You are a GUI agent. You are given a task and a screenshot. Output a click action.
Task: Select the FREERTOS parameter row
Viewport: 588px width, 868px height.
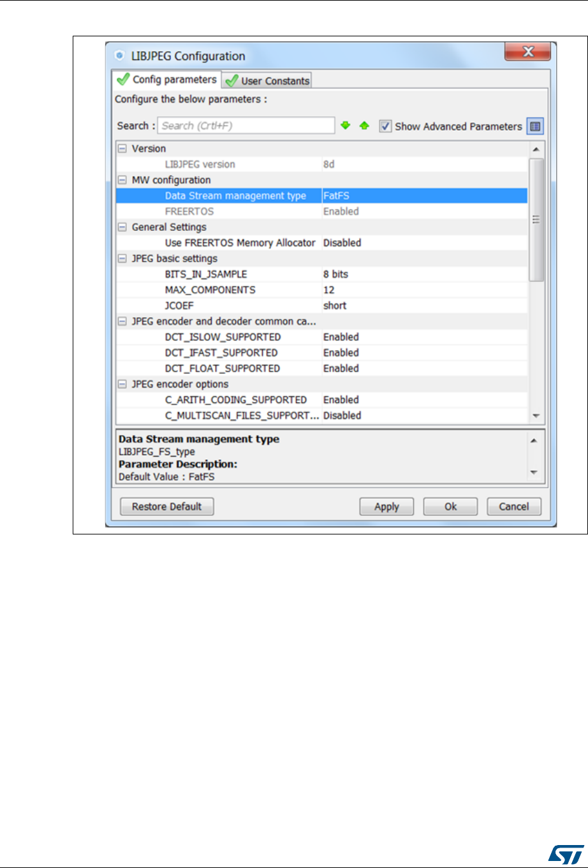[321, 211]
